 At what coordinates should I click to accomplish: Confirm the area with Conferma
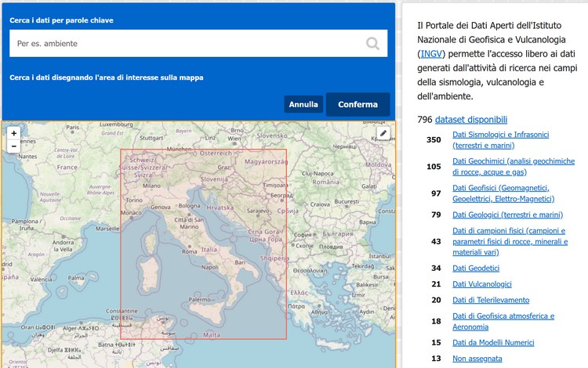[358, 104]
